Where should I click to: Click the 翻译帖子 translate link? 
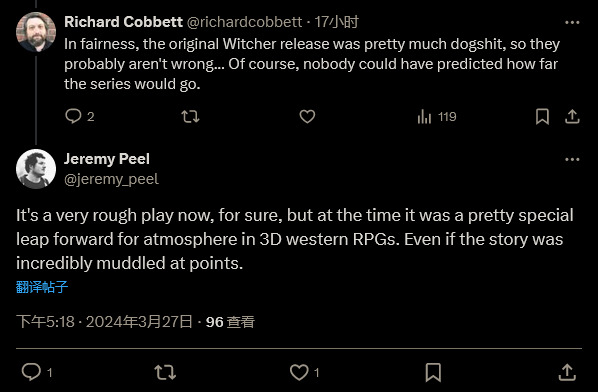pos(42,287)
